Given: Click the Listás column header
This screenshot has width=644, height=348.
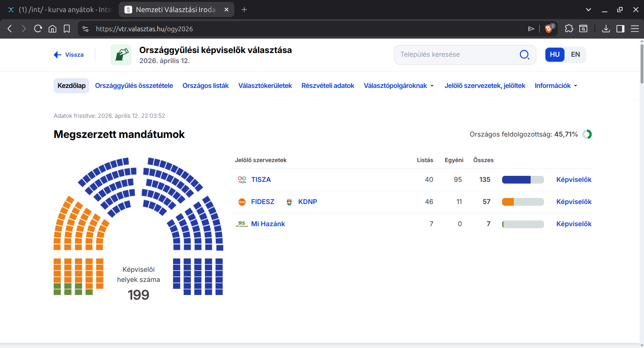Looking at the screenshot, I should (x=425, y=160).
